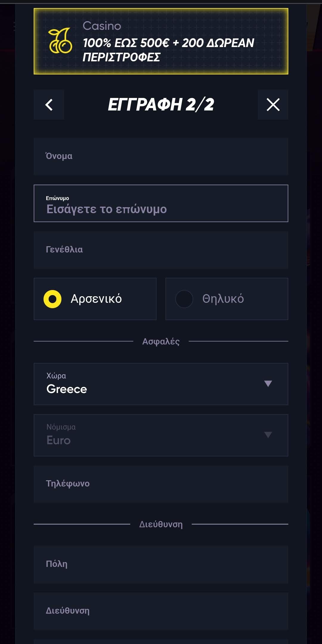Click the Ασφαλές section label
322x644 pixels.
click(161, 342)
